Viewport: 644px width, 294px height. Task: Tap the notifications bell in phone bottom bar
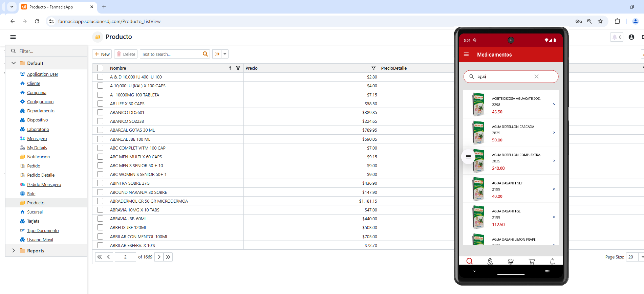[552, 261]
